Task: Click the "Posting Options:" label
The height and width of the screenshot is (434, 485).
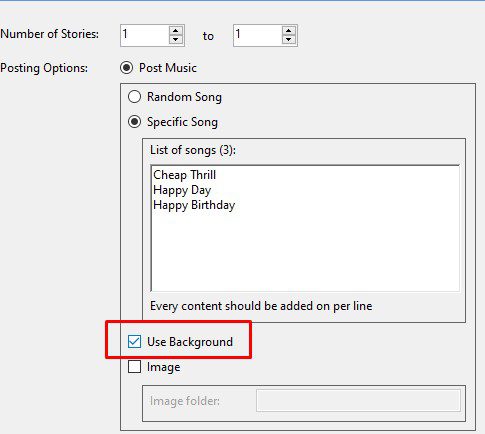Action: (44, 68)
